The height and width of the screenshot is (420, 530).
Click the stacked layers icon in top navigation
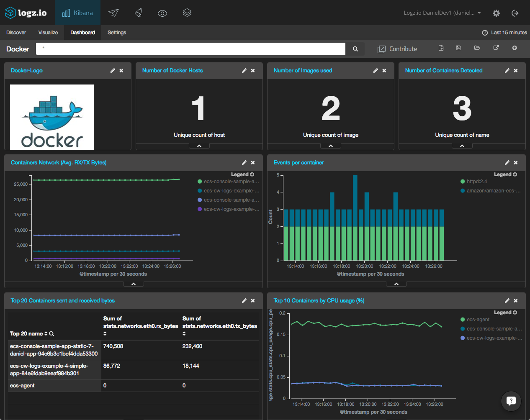click(x=187, y=13)
